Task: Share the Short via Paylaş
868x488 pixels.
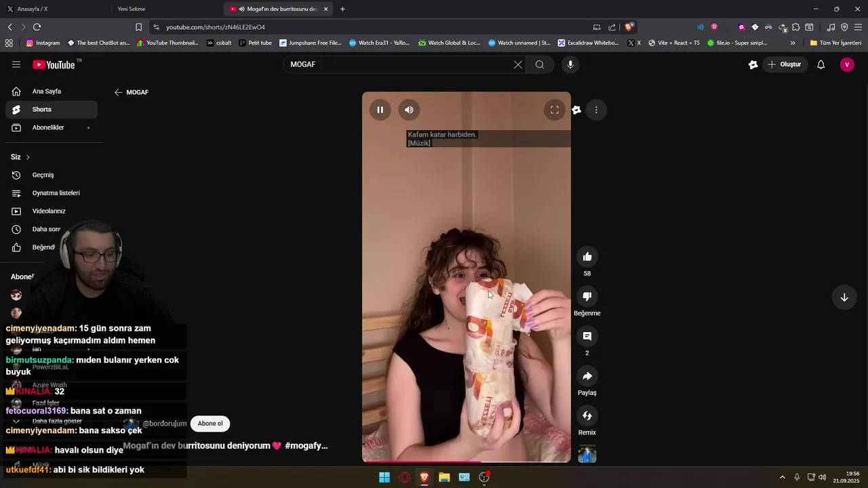Action: [587, 376]
